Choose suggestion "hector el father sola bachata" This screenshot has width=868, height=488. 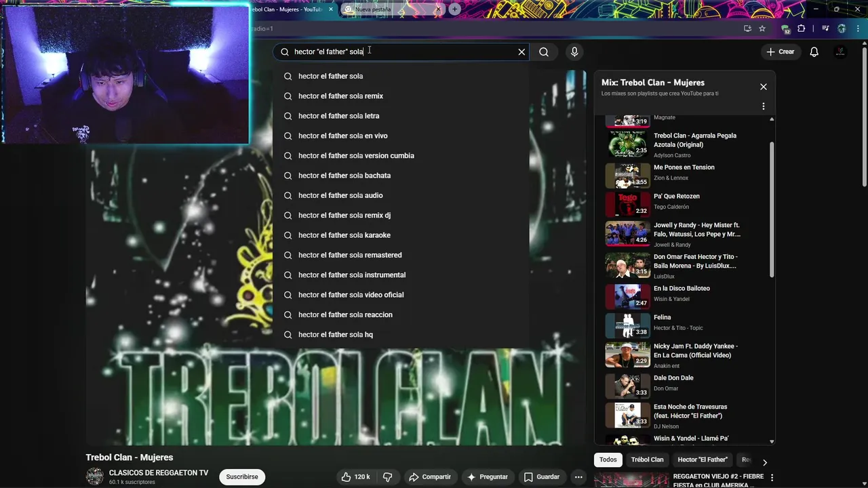click(401, 176)
